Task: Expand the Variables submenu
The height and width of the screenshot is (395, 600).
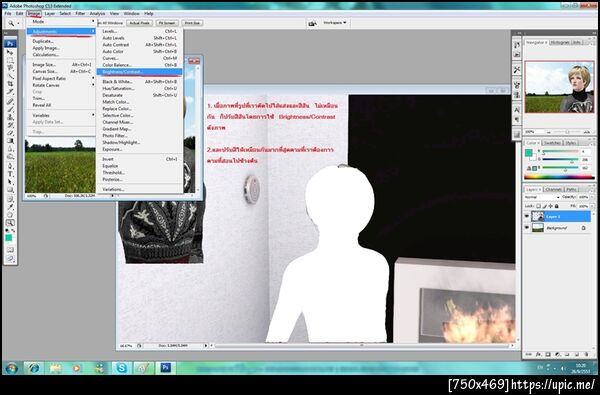Action: tap(60, 115)
